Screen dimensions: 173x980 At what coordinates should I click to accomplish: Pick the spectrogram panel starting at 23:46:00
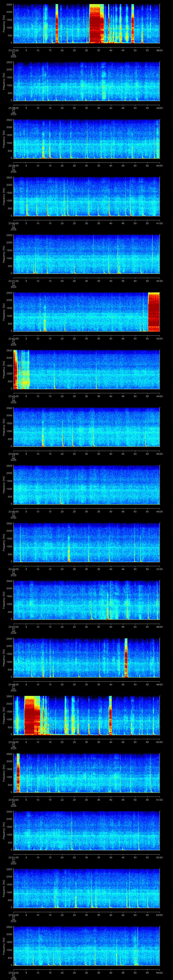86,543
